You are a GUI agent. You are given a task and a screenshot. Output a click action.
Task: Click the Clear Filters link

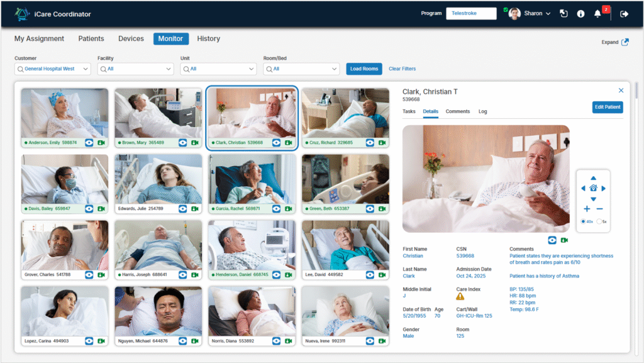[x=402, y=69]
